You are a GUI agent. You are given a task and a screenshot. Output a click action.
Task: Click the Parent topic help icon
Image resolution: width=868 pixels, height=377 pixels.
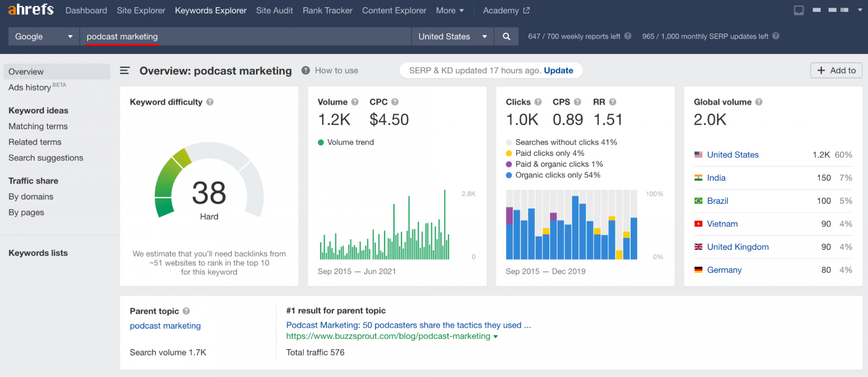[x=186, y=311]
